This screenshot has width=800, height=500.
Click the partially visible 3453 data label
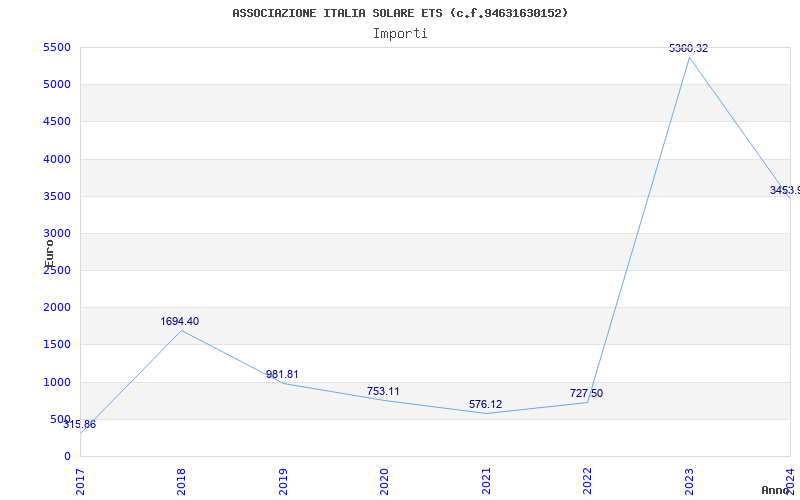[785, 190]
